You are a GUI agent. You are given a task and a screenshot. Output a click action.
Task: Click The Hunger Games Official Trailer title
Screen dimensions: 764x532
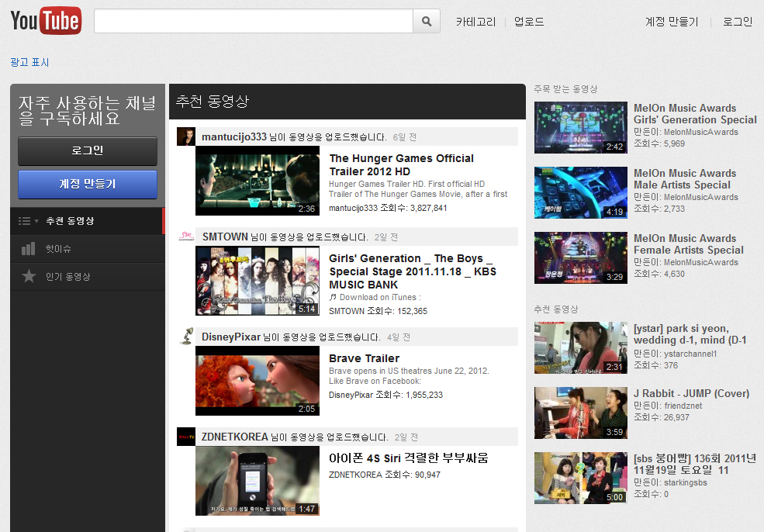tap(402, 164)
